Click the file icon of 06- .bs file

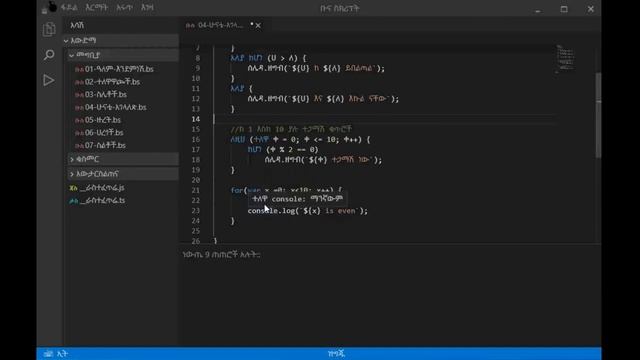(79, 133)
